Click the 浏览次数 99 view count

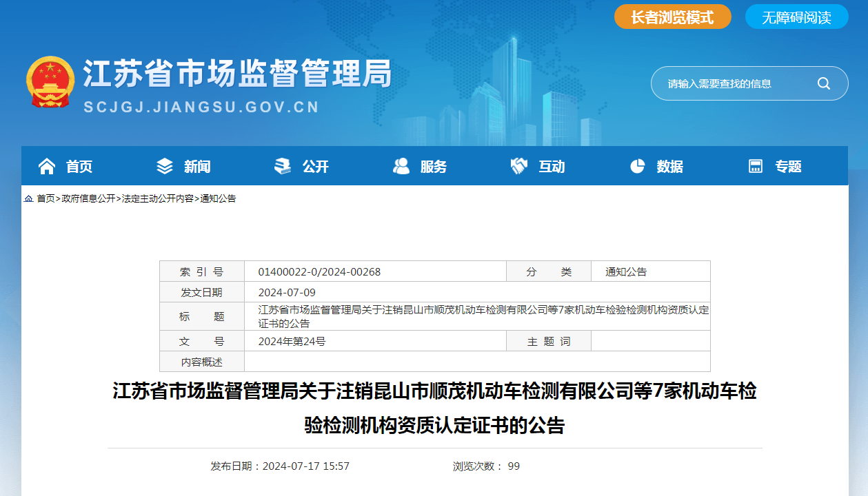click(x=486, y=466)
